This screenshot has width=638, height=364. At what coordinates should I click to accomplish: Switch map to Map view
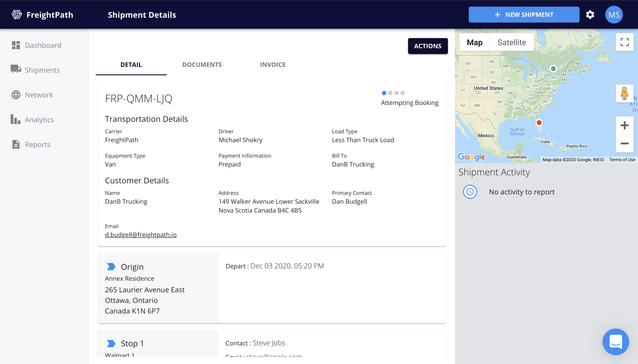tap(475, 42)
